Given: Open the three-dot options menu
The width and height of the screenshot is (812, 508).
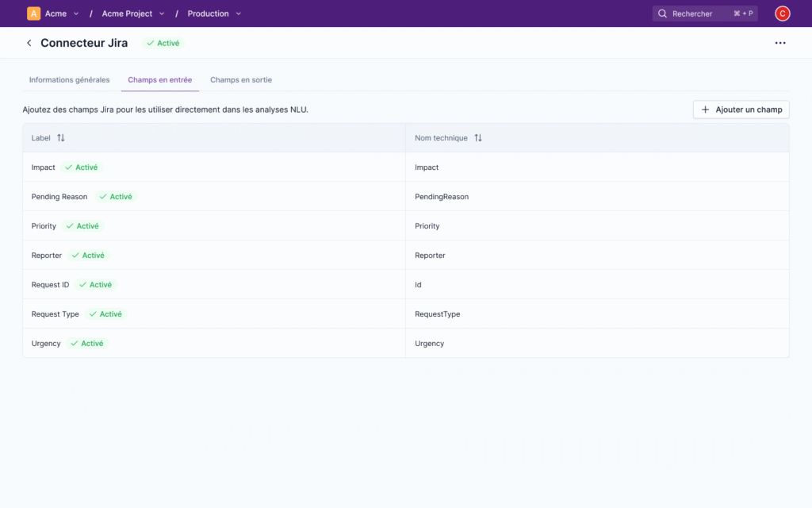Looking at the screenshot, I should tap(780, 43).
